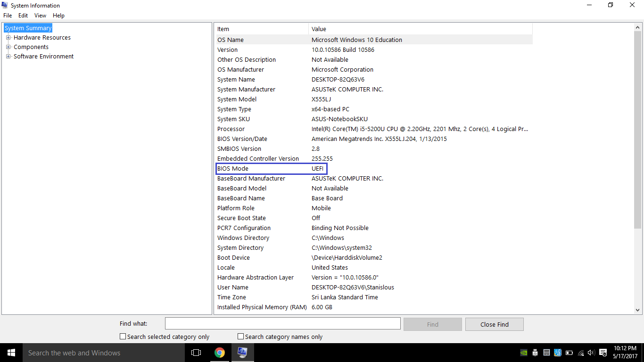Select the System Name row
Image resolution: width=644 pixels, height=362 pixels.
coord(374,80)
